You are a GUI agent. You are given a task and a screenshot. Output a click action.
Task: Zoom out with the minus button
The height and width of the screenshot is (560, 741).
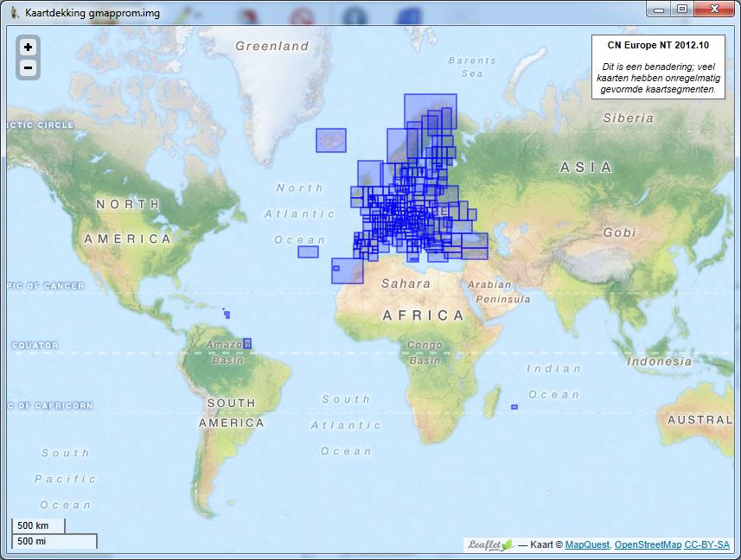click(x=28, y=68)
